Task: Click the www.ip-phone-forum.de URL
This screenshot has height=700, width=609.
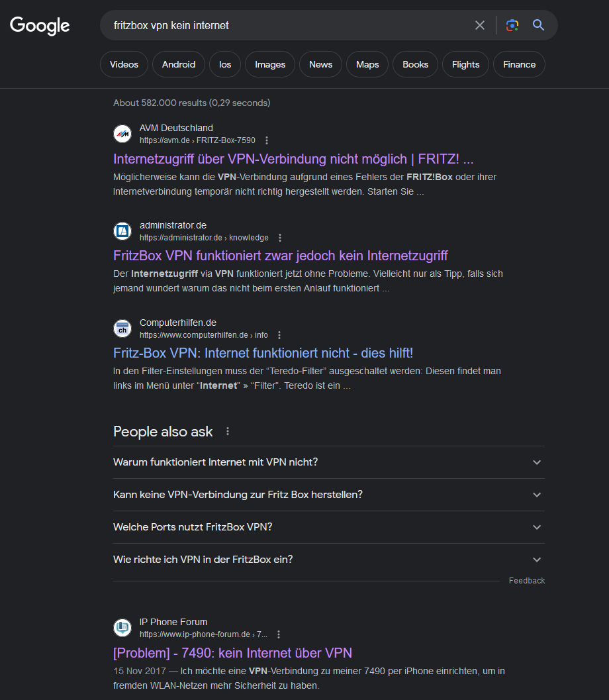Action: tap(203, 634)
